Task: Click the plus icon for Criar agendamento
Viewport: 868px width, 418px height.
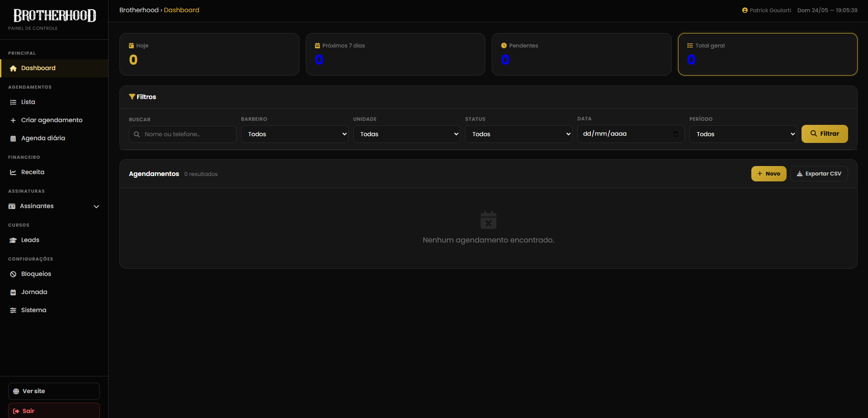Action: (x=13, y=120)
